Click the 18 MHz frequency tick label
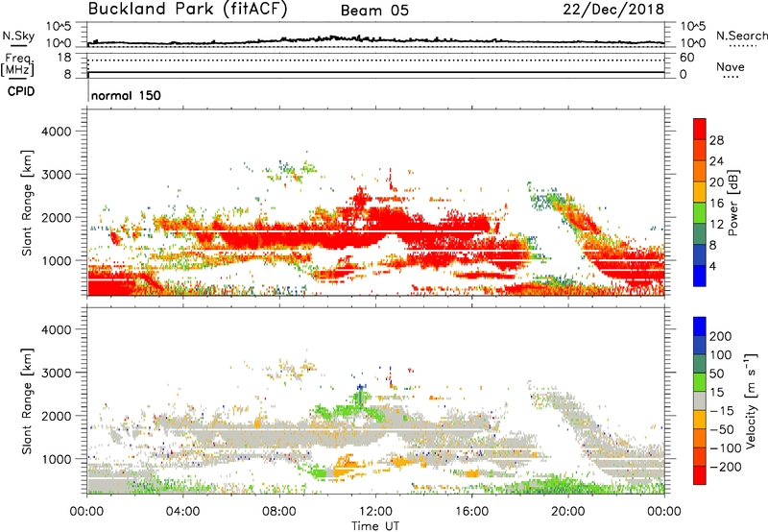Viewport: 768px width, 532px height. (64, 58)
